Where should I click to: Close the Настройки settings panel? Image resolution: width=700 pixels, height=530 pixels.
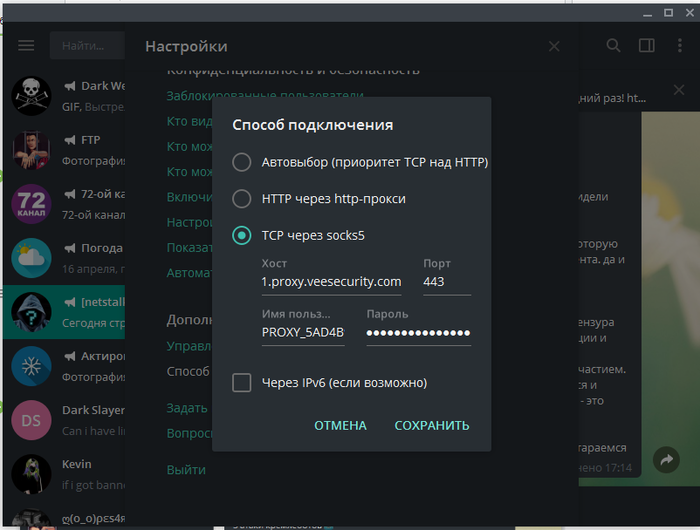555,46
